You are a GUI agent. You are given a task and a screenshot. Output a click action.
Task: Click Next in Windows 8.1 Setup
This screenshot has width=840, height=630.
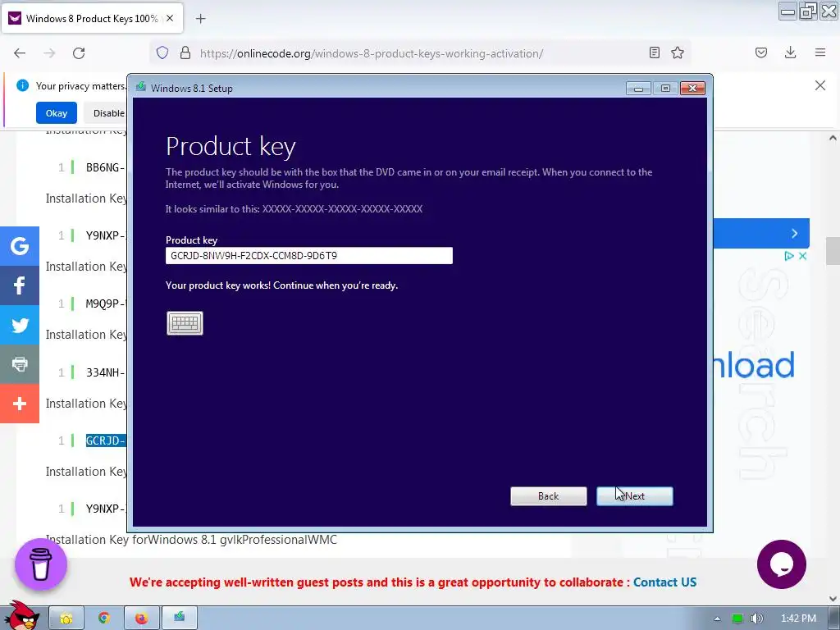[635, 496]
